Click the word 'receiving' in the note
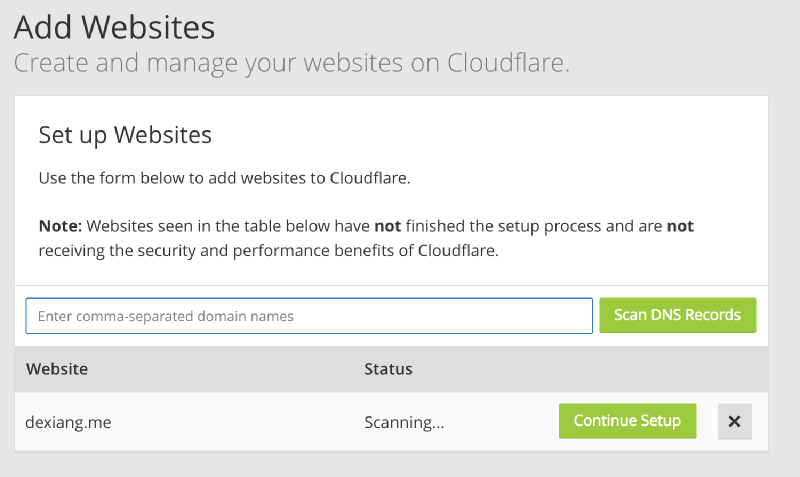This screenshot has height=477, width=800. pos(73,250)
